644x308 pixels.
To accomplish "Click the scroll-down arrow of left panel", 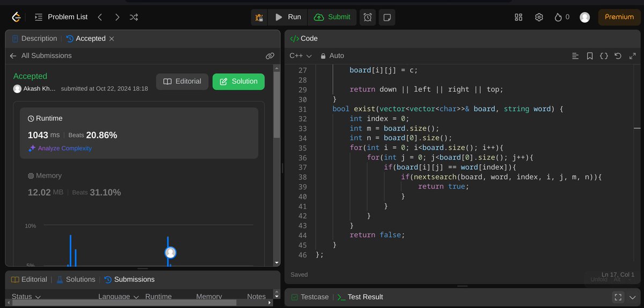I will click(x=277, y=262).
